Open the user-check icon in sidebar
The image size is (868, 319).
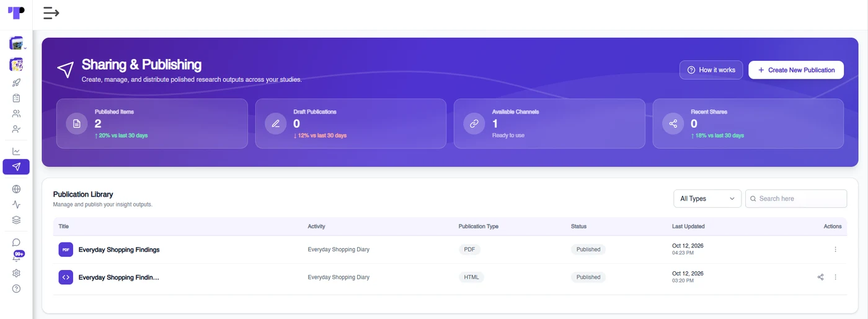[x=16, y=129]
